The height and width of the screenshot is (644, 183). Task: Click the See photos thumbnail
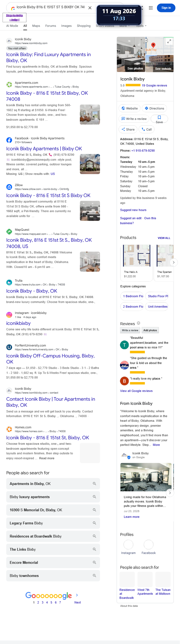point(131,54)
